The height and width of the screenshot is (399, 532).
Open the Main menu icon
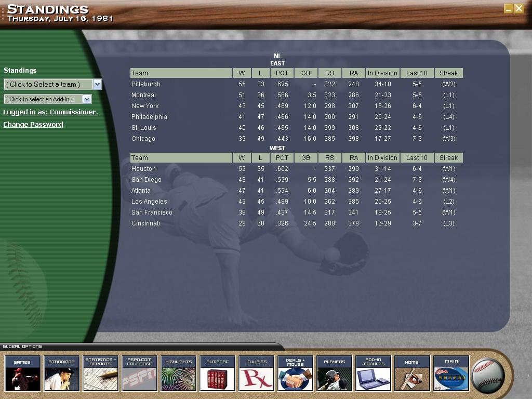coord(451,373)
